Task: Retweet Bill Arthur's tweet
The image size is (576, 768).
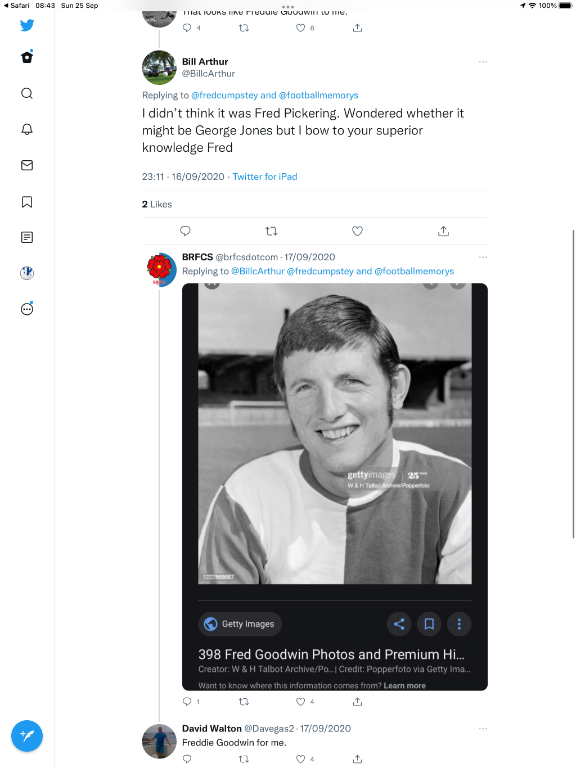Action: (x=271, y=231)
